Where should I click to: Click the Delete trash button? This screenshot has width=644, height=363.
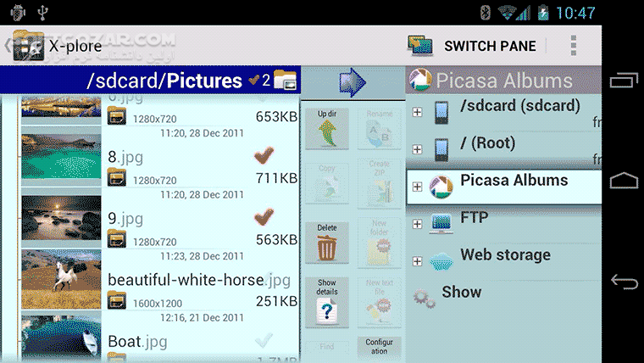pyautogui.click(x=327, y=243)
